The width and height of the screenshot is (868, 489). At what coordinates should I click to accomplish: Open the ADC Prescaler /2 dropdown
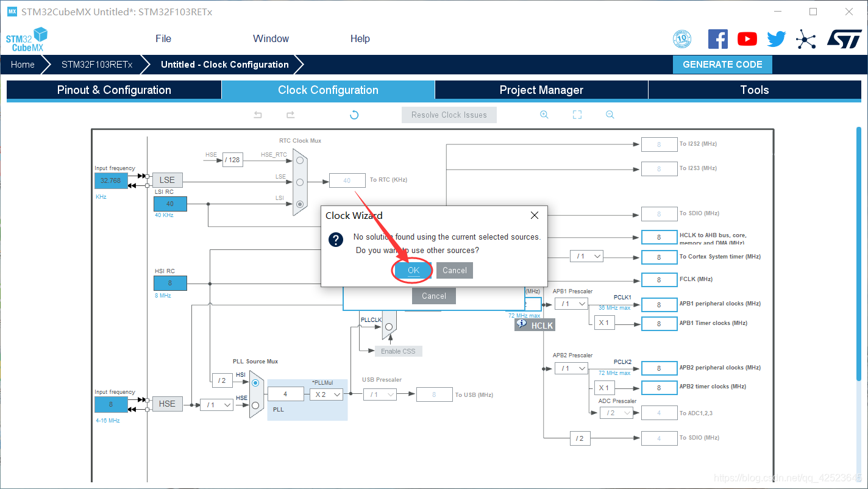[x=616, y=413]
